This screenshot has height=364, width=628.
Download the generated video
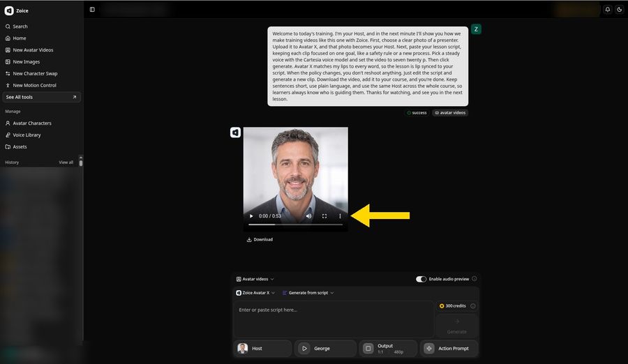click(260, 239)
